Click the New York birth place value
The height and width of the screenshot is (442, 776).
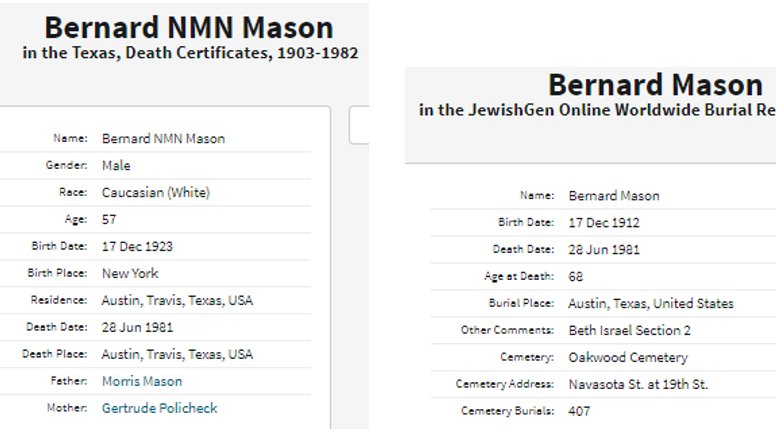pyautogui.click(x=130, y=273)
